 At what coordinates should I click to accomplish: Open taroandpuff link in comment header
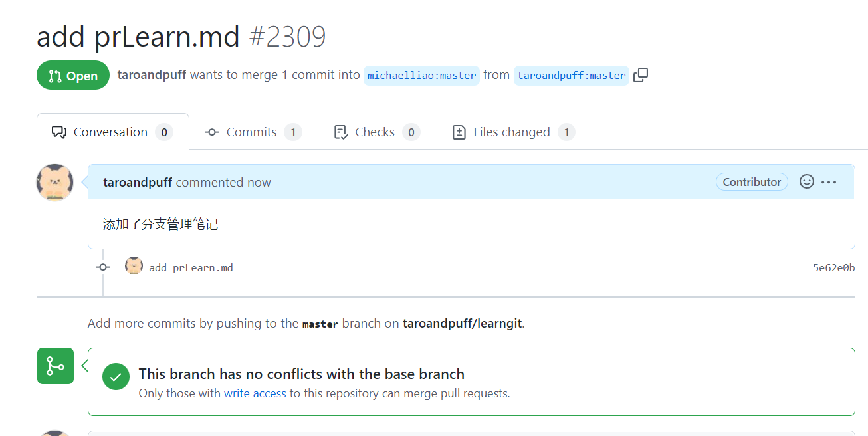pyautogui.click(x=138, y=182)
